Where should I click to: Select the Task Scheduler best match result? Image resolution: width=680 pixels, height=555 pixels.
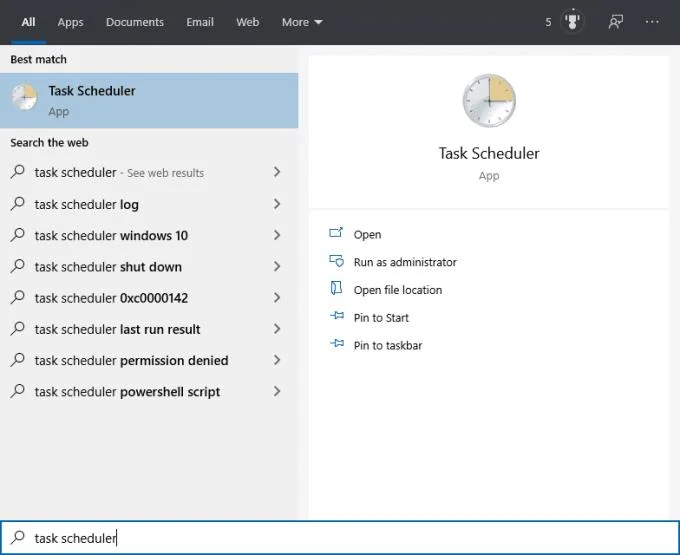149,101
